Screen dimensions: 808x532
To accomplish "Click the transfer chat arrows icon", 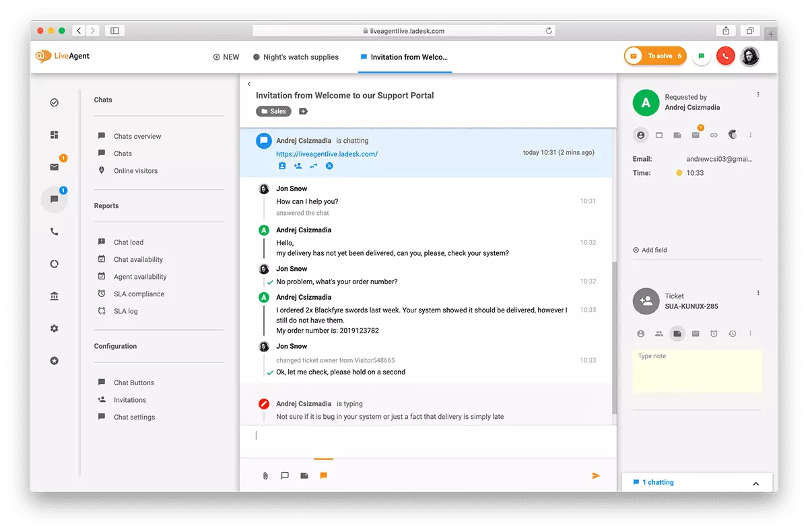I will [x=313, y=166].
